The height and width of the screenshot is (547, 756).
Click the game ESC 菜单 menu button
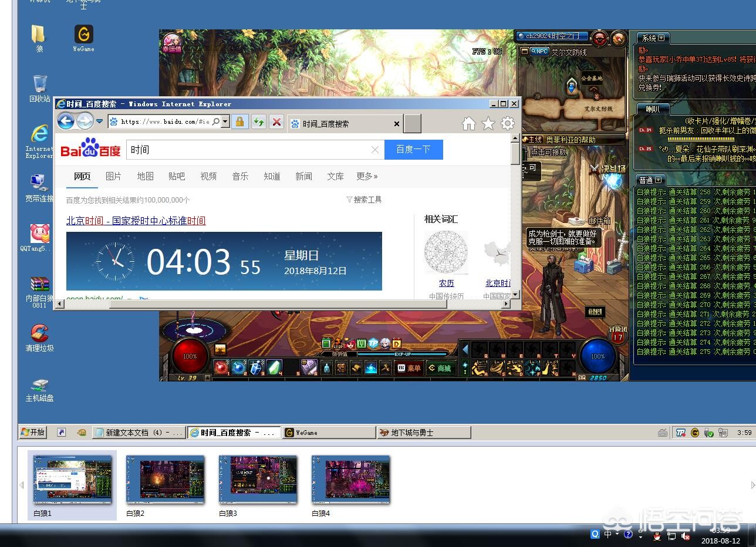point(409,368)
